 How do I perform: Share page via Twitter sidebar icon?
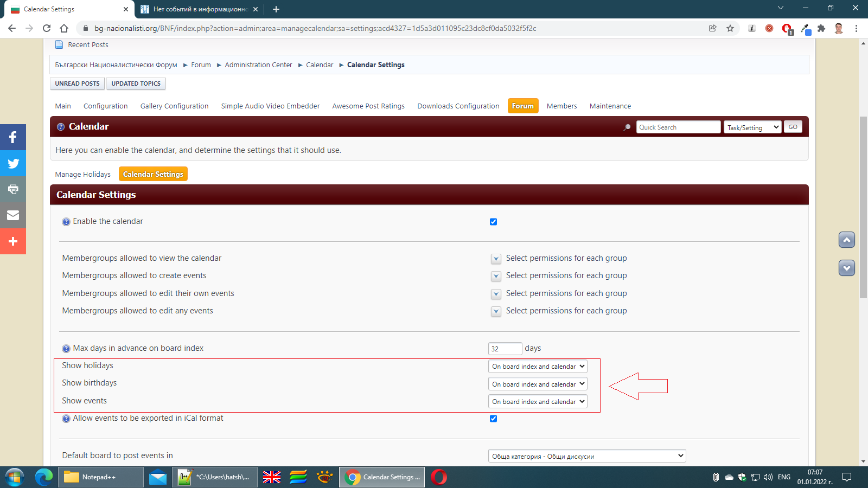coord(13,163)
